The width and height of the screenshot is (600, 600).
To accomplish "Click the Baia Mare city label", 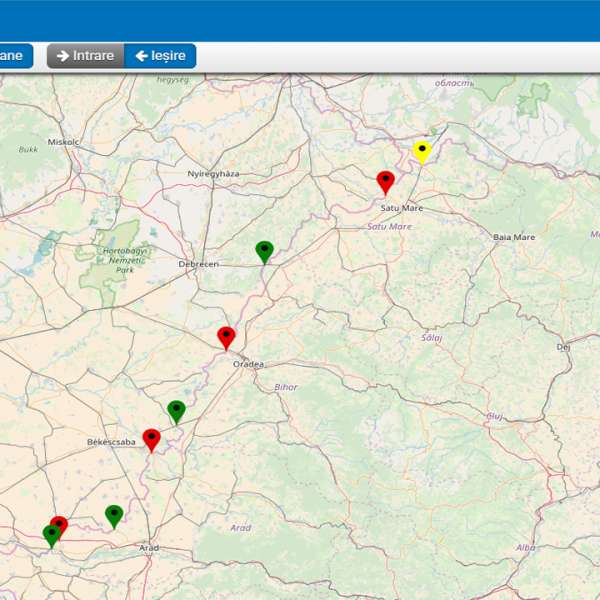I will pos(514,237).
